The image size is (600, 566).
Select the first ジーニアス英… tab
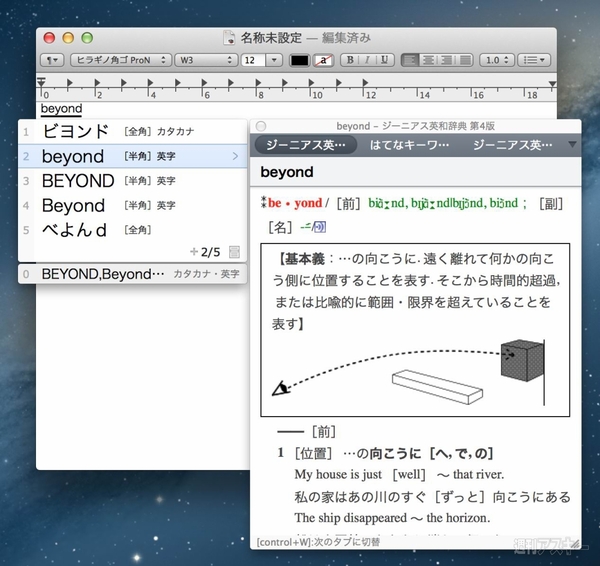tap(306, 145)
